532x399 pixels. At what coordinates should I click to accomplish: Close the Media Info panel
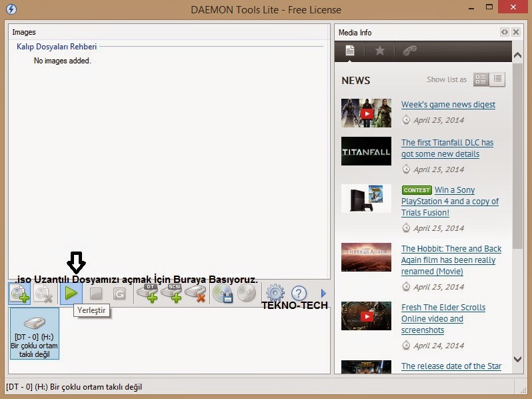(516, 32)
